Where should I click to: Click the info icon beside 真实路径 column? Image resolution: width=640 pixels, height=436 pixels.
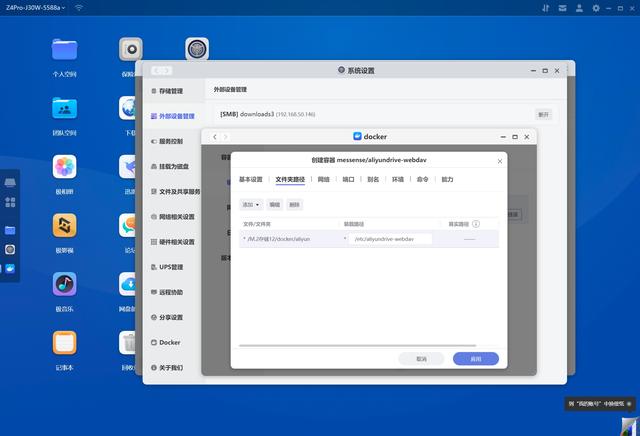point(476,224)
